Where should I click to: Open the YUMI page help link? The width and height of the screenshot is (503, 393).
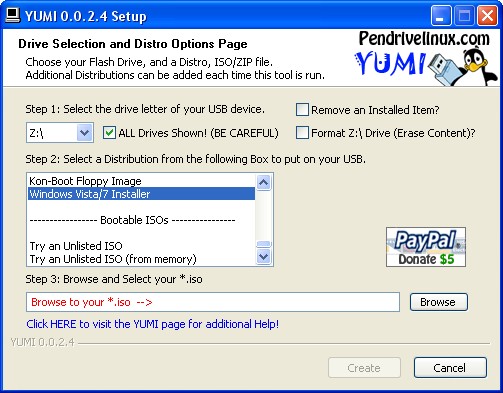pyautogui.click(x=153, y=324)
